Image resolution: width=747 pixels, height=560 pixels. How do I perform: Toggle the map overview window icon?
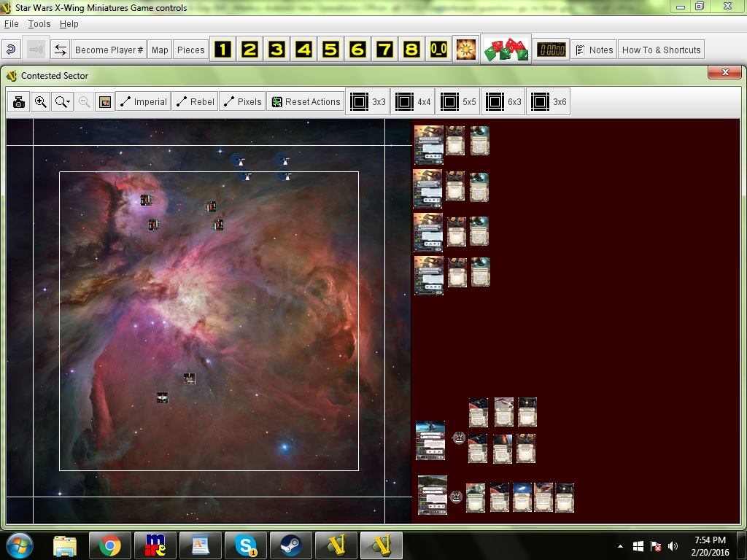coord(104,102)
